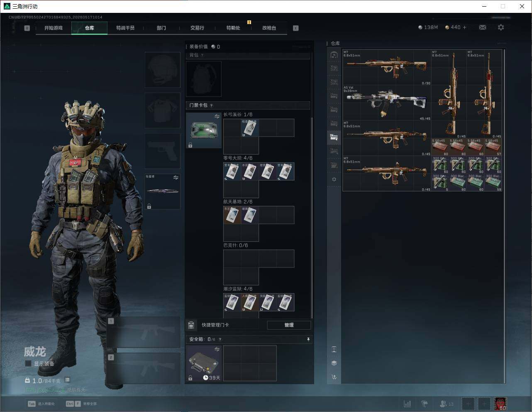Open the 开始游戏 tab
This screenshot has height=412, width=532.
pos(54,28)
